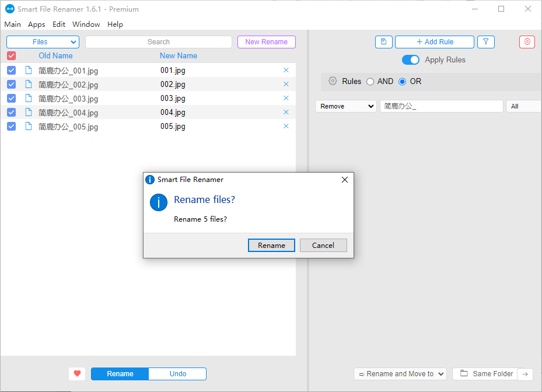Screen dimensions: 542x392
Task: Click the Rules gear icon
Action: [x=333, y=81]
